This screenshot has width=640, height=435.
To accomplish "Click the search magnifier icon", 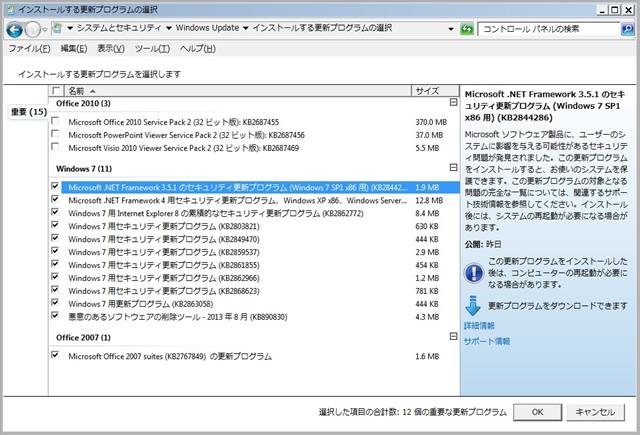I will [628, 29].
